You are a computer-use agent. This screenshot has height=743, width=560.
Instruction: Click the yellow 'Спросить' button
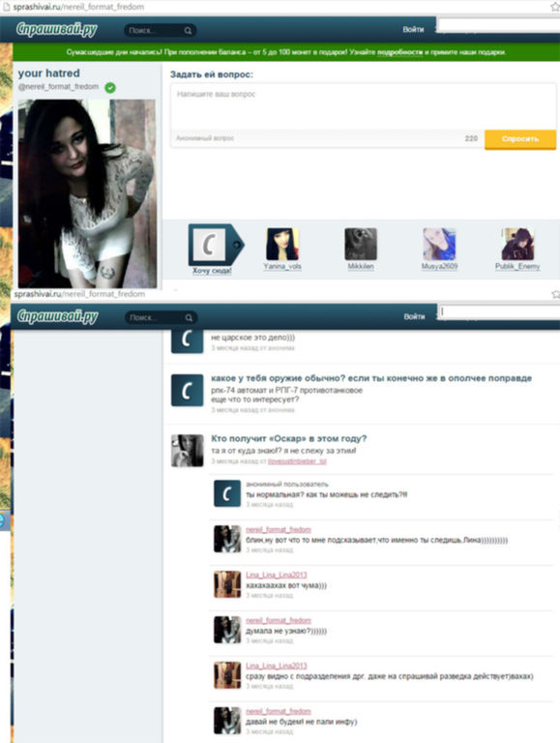pyautogui.click(x=520, y=139)
